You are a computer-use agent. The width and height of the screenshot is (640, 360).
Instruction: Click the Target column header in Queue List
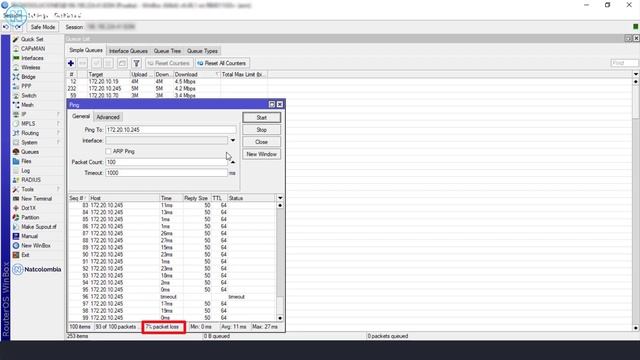click(108, 74)
